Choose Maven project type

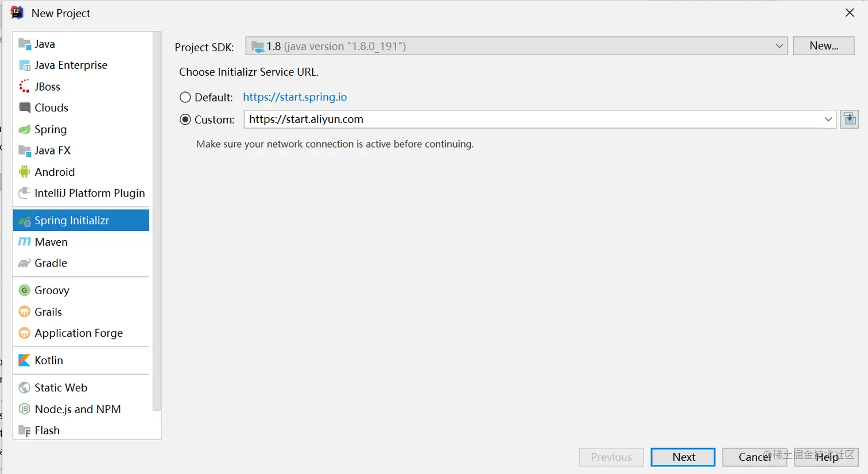81,242
